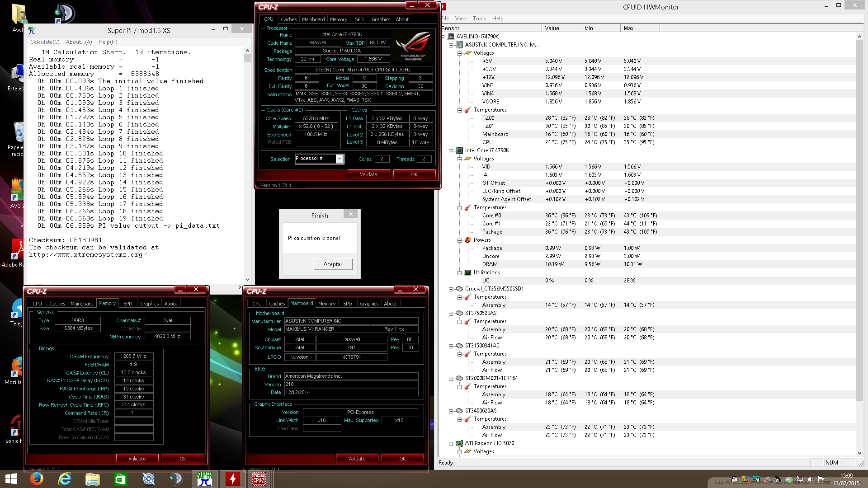The image size is (868, 488).
Task: Click OK in the top CPU-Z window
Action: coord(414,174)
